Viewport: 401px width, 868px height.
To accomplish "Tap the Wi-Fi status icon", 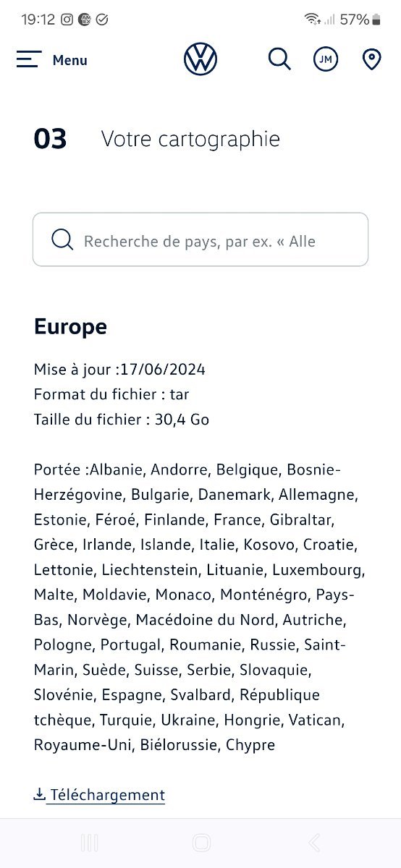I will (x=312, y=20).
